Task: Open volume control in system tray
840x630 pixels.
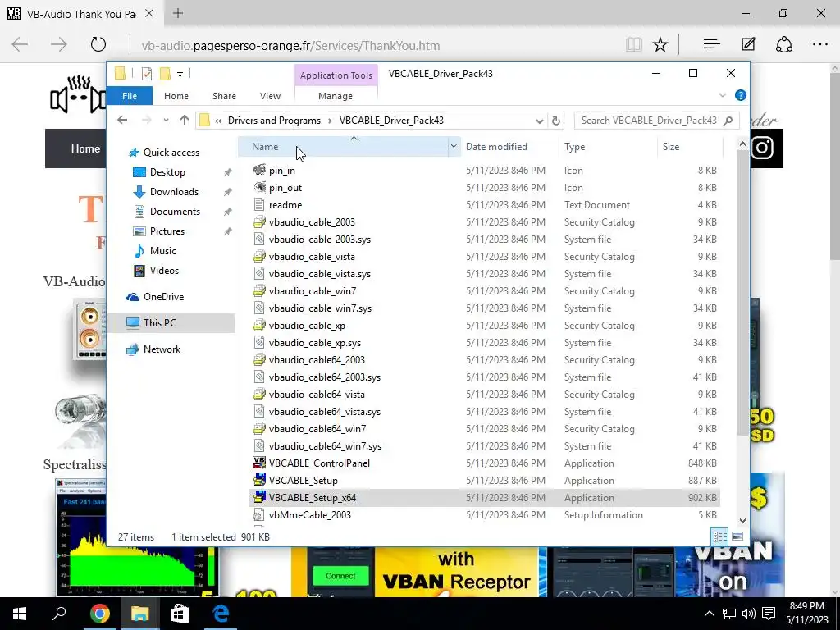Action: coord(749,614)
